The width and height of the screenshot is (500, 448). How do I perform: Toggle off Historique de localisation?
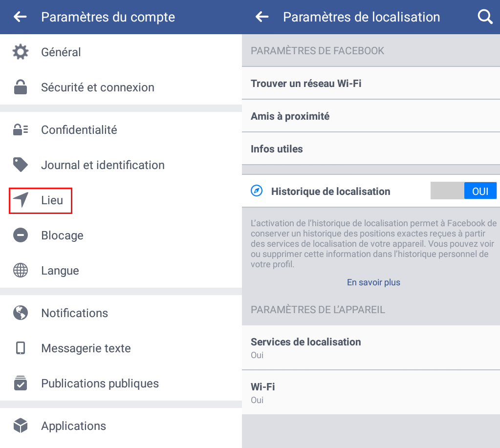[x=463, y=191]
